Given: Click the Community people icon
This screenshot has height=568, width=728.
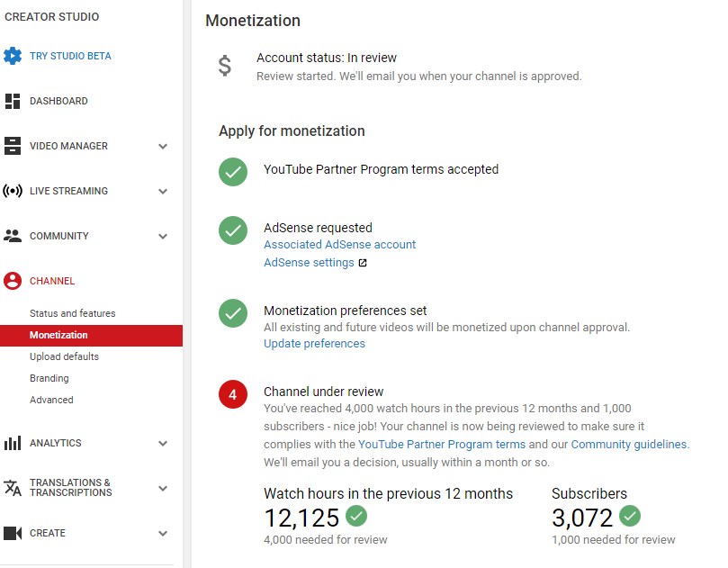Looking at the screenshot, I should pyautogui.click(x=13, y=236).
